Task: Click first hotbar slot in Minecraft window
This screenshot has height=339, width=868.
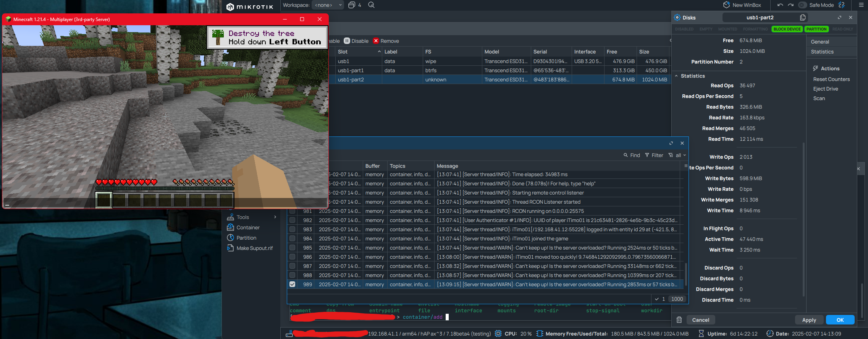Action: pyautogui.click(x=103, y=200)
